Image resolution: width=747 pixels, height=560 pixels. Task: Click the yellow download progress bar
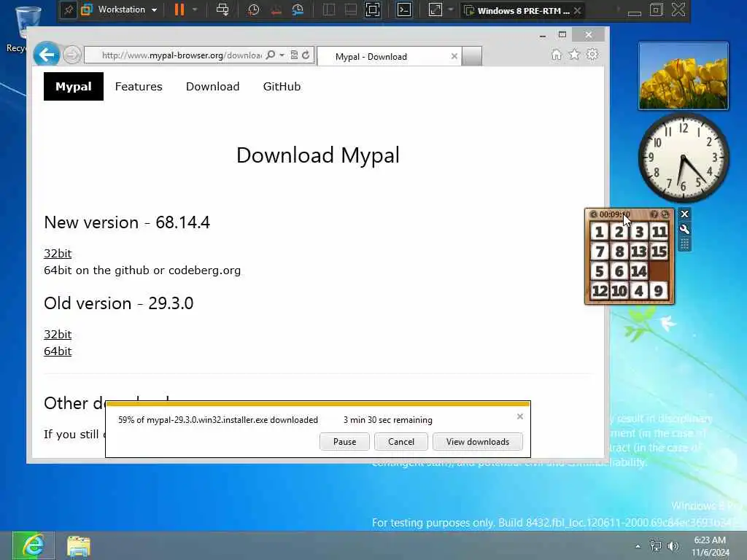pyautogui.click(x=318, y=404)
